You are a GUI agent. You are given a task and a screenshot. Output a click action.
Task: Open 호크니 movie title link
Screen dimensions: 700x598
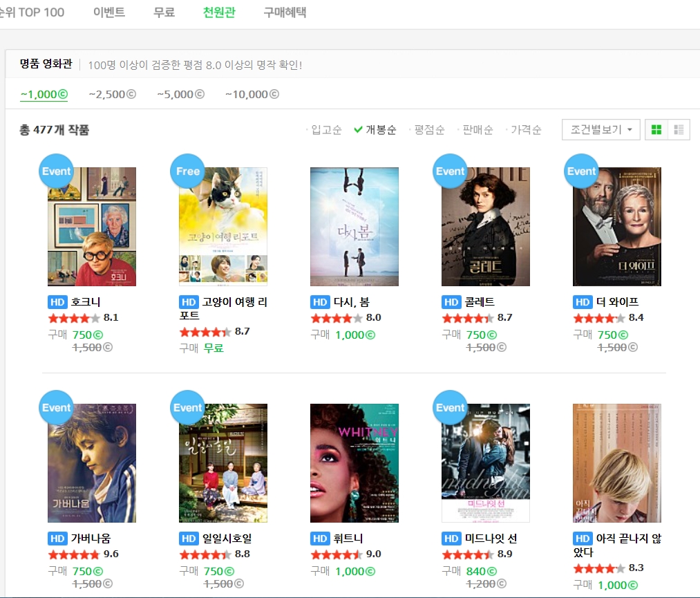(x=86, y=302)
